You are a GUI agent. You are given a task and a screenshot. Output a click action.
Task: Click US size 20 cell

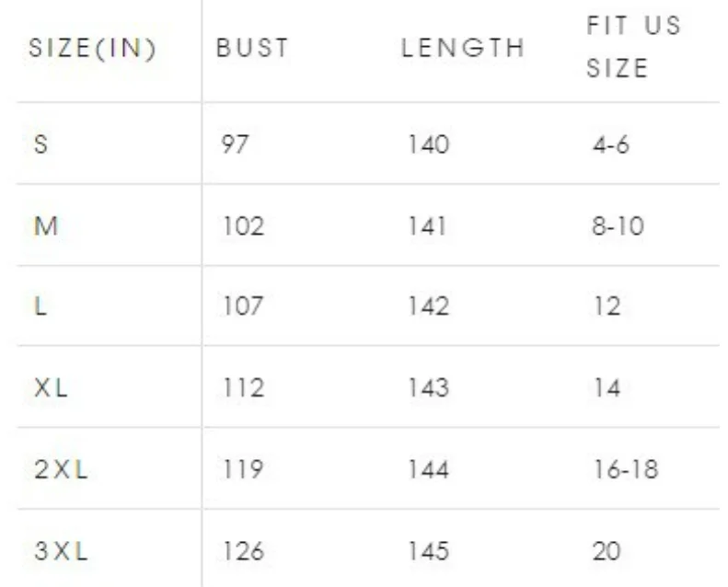pos(607,551)
